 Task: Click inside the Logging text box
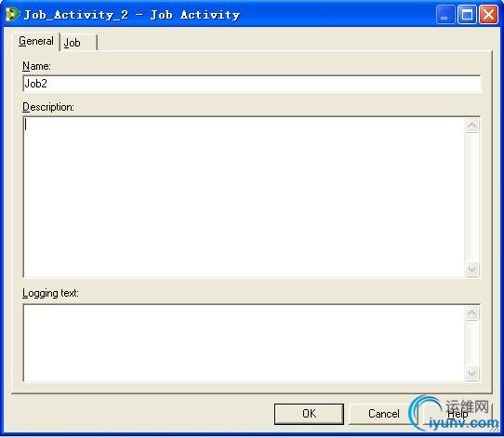[x=244, y=343]
